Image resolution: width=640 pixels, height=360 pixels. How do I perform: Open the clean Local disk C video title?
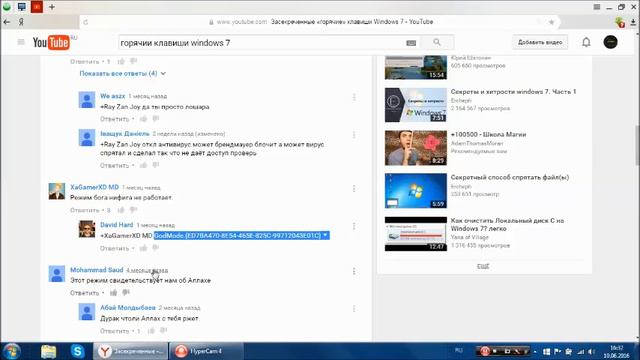[x=507, y=224]
